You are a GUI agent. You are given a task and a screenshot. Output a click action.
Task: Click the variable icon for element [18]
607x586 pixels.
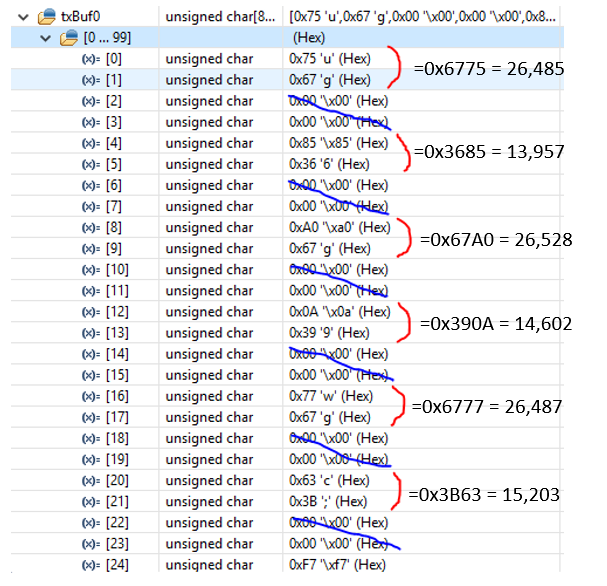(x=91, y=439)
